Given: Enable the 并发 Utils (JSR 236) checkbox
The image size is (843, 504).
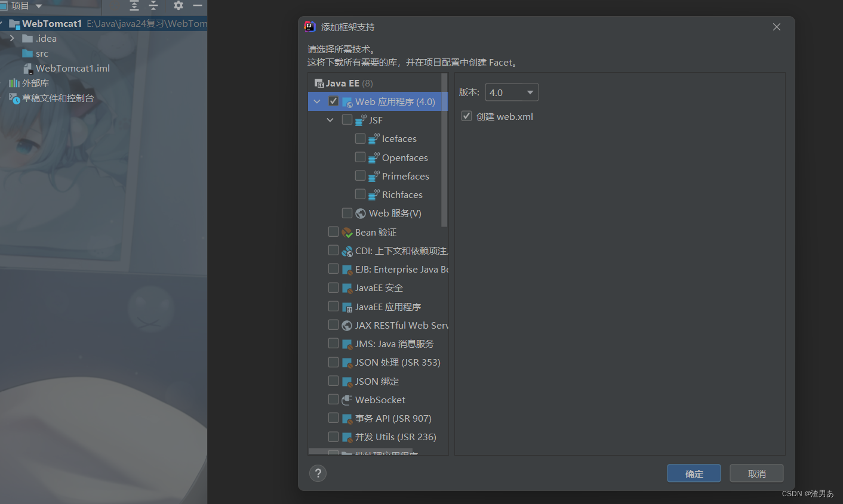Looking at the screenshot, I should [334, 437].
